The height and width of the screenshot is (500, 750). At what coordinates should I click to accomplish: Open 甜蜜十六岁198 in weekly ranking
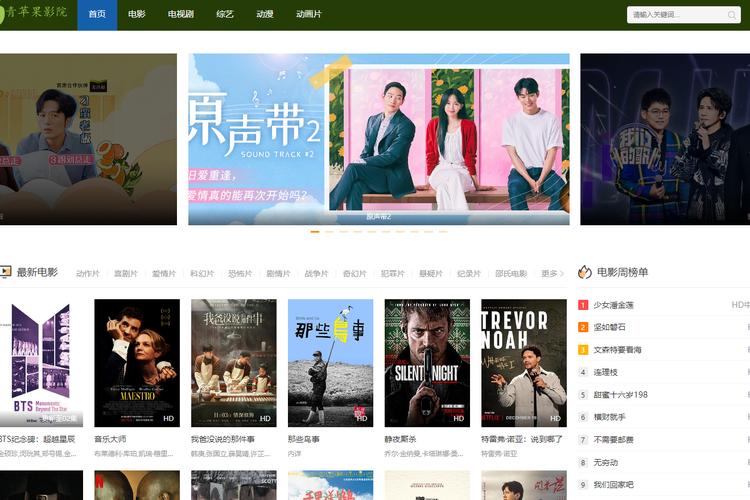click(x=620, y=395)
